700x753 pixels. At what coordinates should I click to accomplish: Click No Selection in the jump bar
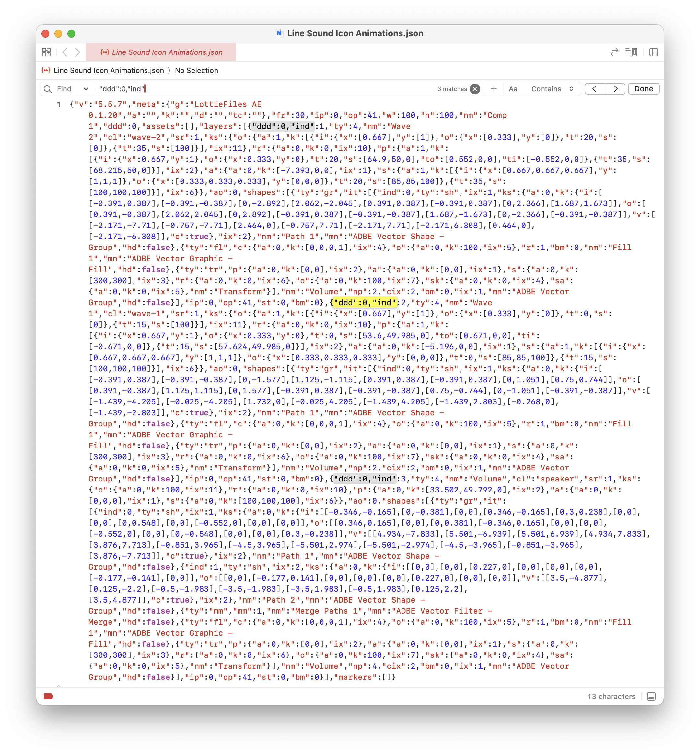click(x=196, y=70)
